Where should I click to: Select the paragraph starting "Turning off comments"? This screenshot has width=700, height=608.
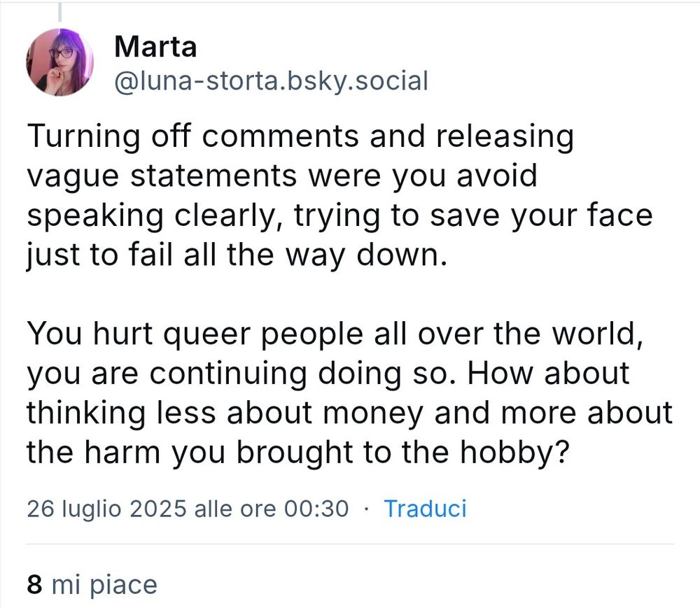pyautogui.click(x=339, y=195)
